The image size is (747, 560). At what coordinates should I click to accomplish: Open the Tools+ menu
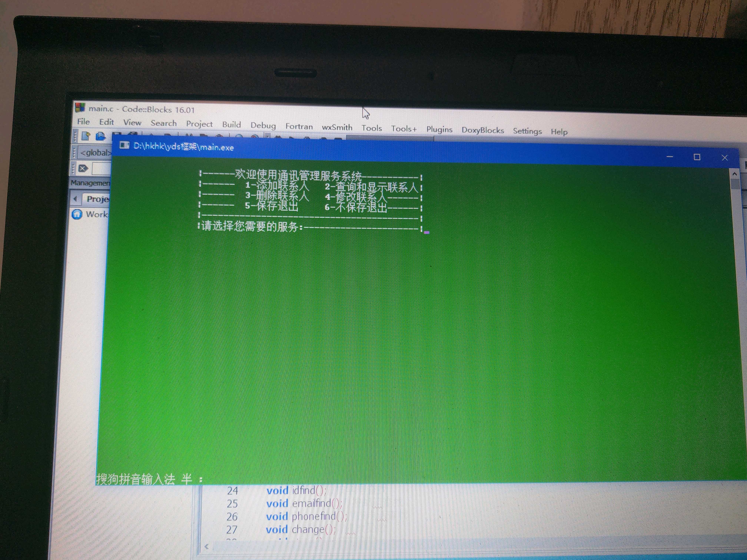(404, 129)
